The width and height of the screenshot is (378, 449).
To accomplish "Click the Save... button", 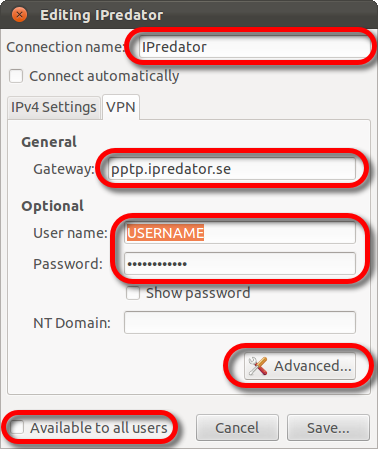I will pyautogui.click(x=328, y=428).
